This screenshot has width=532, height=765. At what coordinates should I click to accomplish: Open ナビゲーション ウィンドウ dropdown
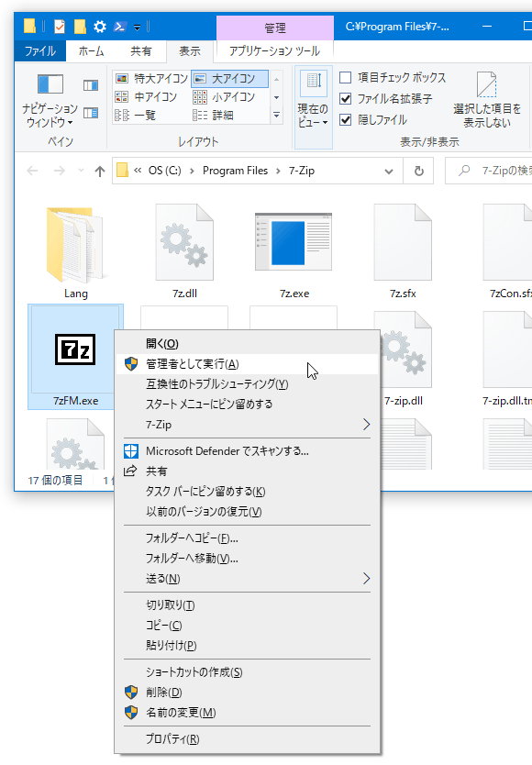coord(50,101)
